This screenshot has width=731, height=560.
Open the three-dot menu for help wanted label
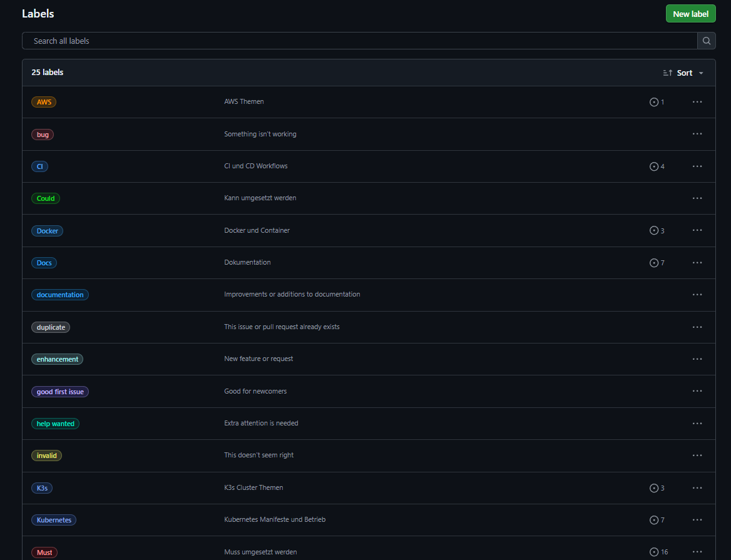pos(697,424)
